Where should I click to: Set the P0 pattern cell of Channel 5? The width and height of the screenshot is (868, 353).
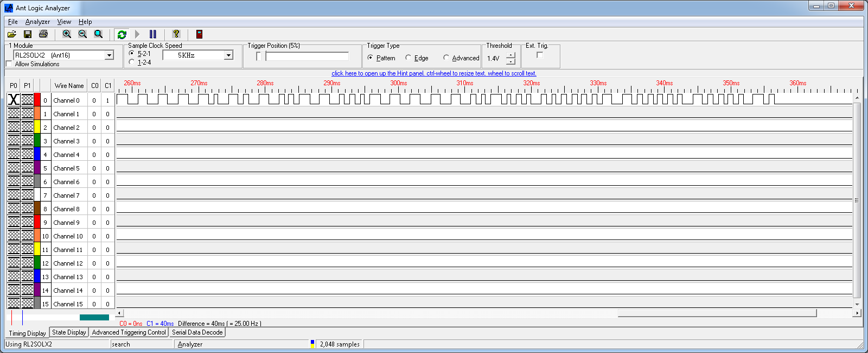coord(14,167)
